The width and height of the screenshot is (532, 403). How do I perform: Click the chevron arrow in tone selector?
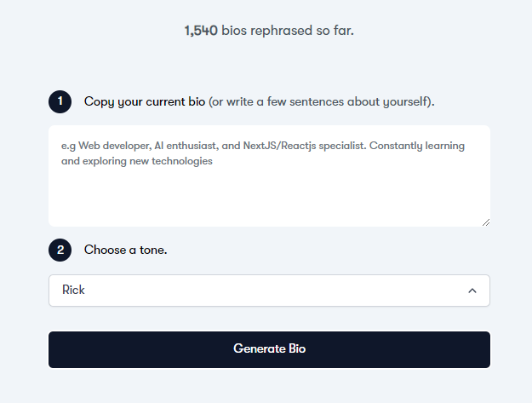tap(472, 291)
